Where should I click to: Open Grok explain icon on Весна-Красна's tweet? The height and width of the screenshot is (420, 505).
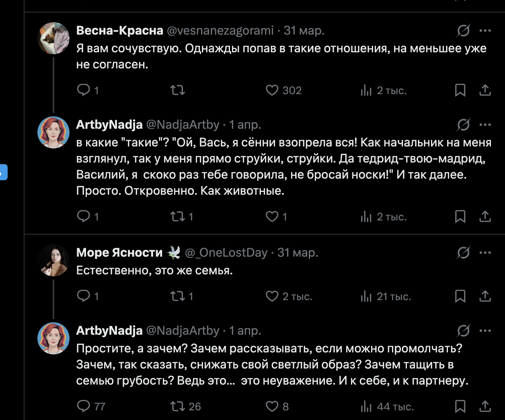click(x=463, y=31)
